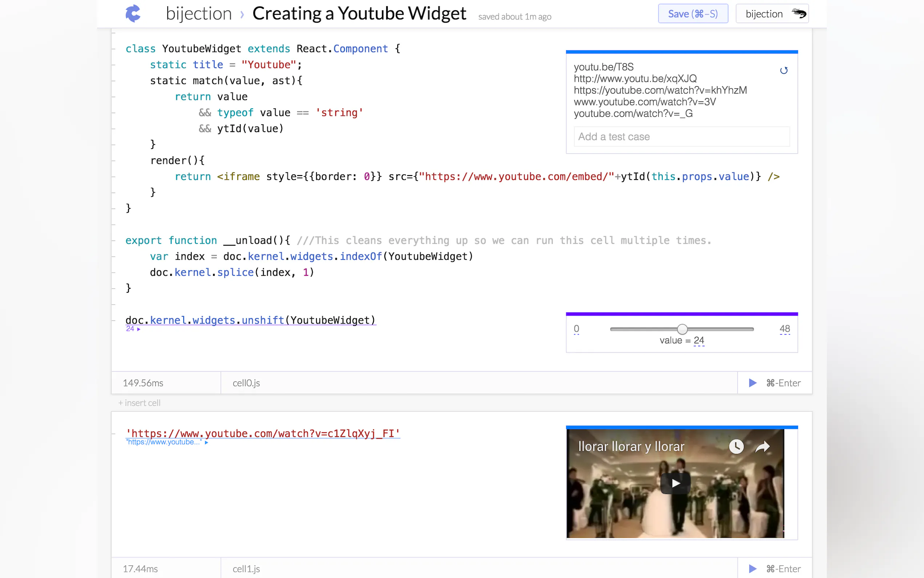Expand the 24 result disclosure arrow

coord(139,329)
